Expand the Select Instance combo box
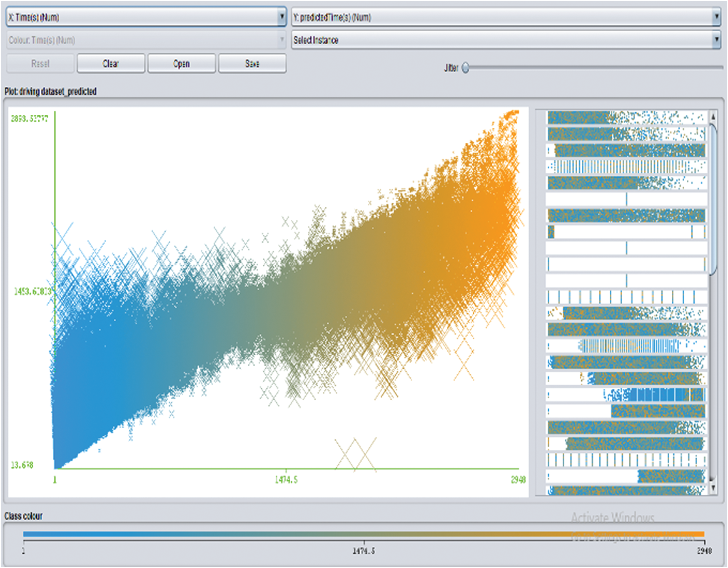The image size is (728, 568). (506, 40)
